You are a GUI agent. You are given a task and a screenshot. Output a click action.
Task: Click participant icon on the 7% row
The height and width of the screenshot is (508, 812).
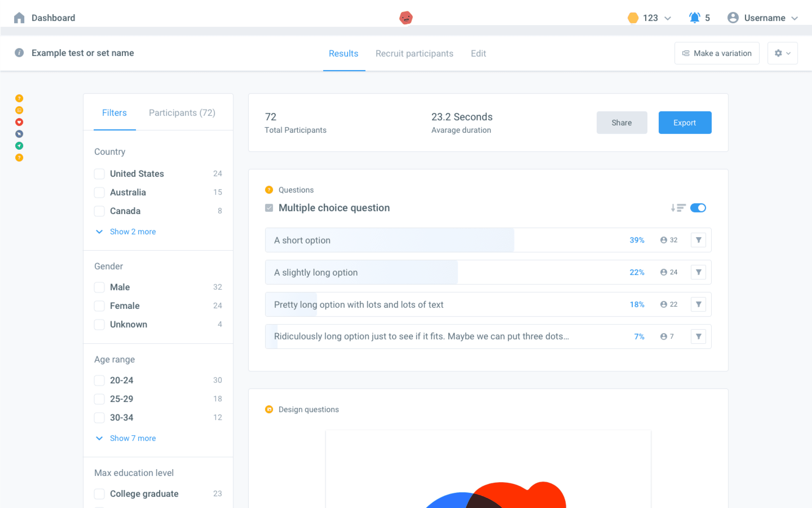[663, 336]
